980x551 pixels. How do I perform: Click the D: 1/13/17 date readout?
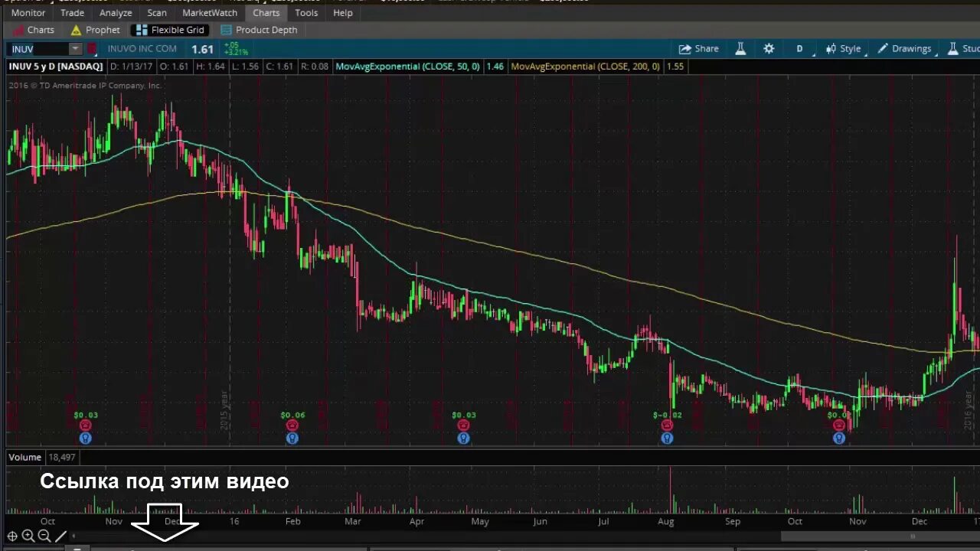[130, 67]
